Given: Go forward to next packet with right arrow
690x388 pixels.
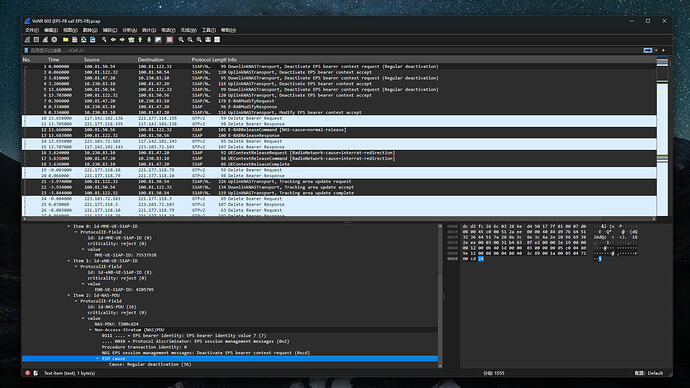Looking at the screenshot, I should coord(122,40).
